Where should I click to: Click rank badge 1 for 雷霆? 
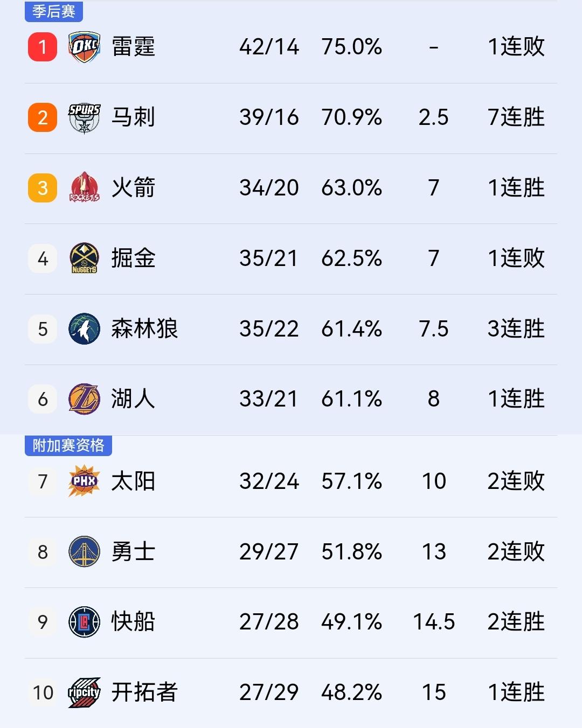pos(42,47)
